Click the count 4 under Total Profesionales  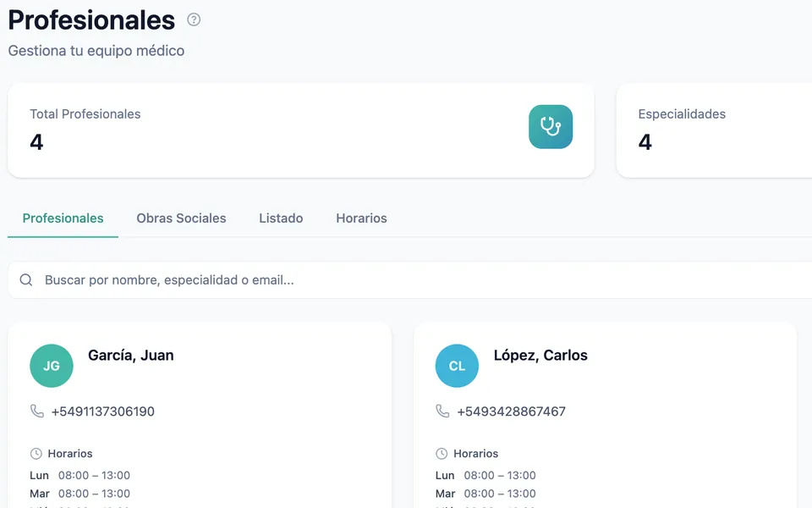tap(36, 142)
